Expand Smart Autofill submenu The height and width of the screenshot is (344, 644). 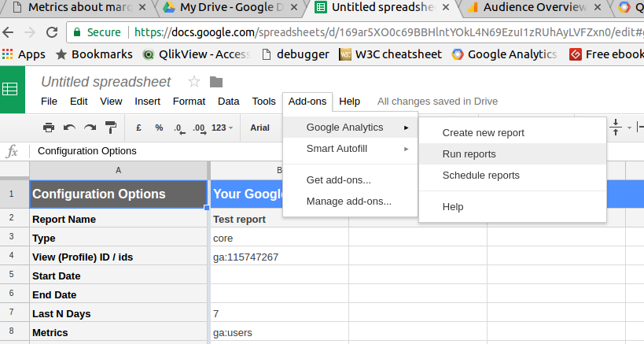pyautogui.click(x=351, y=149)
